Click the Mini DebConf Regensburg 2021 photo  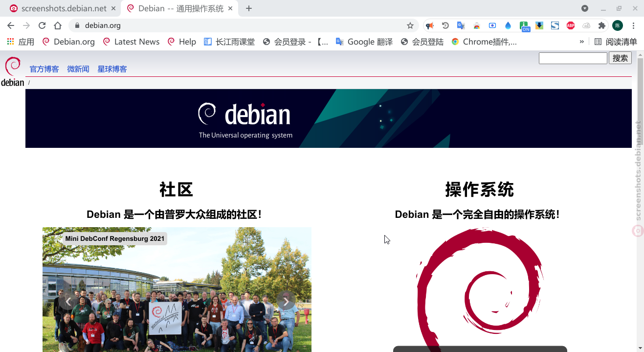click(177, 289)
